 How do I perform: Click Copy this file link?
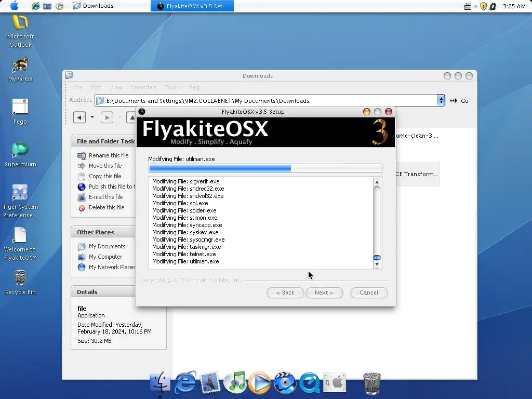point(105,176)
